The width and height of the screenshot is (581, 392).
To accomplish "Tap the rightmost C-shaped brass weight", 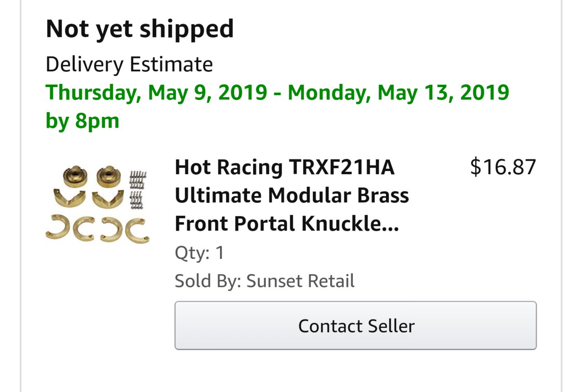I will point(136,229).
